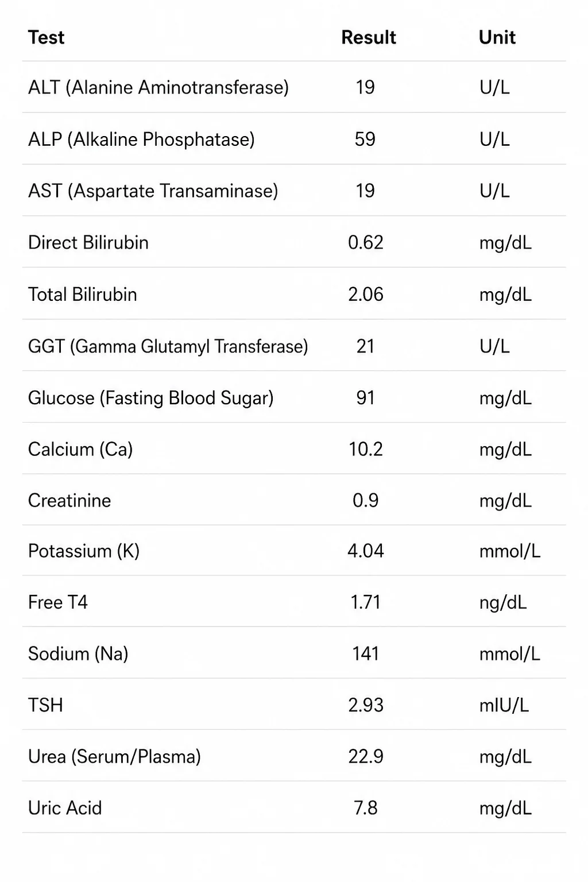Click the Direct Bilirubin result 0.62
The height and width of the screenshot is (882, 588).
pos(366,242)
